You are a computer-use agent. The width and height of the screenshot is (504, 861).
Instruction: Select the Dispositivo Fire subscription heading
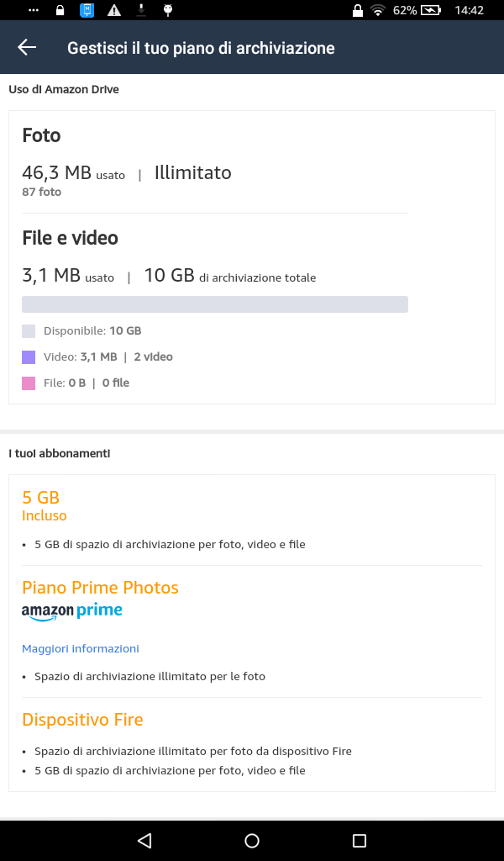pos(82,720)
